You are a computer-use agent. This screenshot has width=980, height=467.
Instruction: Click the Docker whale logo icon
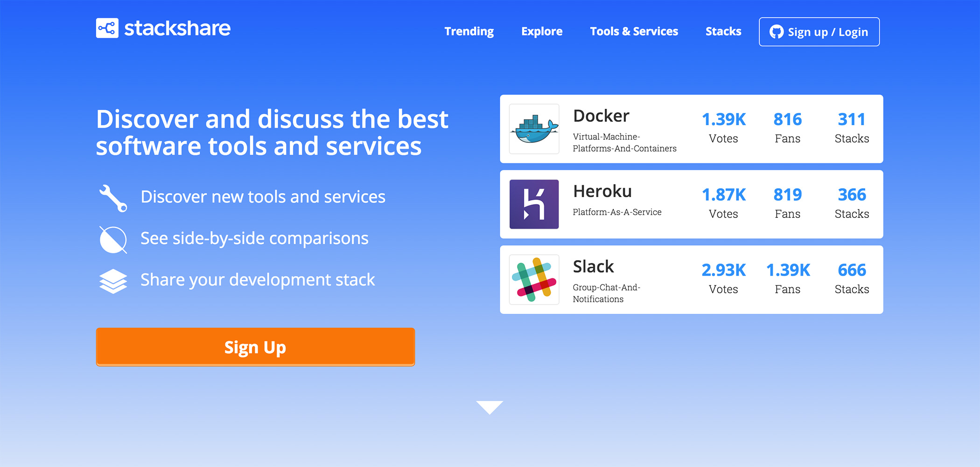(534, 129)
